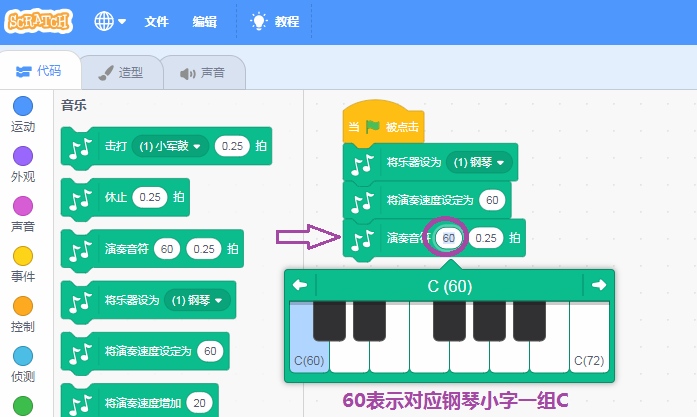Play the fourth black key G#
This screenshot has height=417, width=697.
[x=489, y=321]
